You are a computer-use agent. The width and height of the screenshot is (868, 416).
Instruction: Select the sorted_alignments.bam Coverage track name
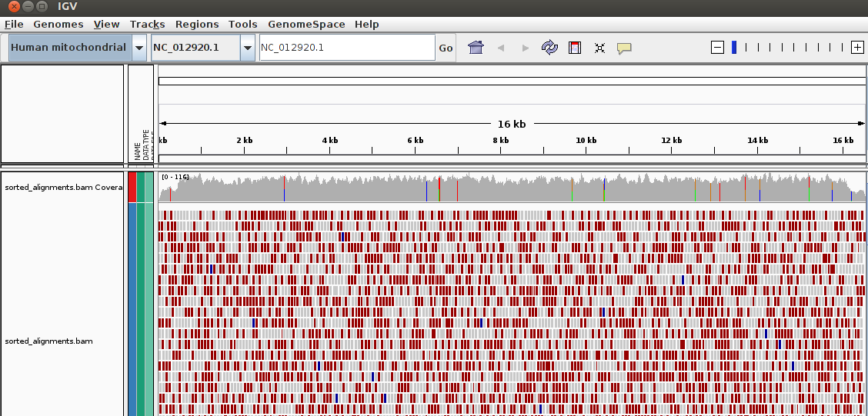click(63, 187)
